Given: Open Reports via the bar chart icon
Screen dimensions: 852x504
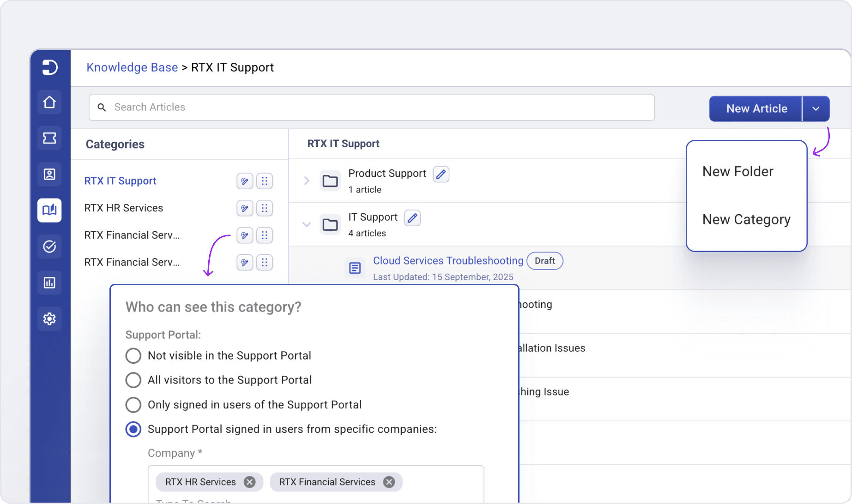Looking at the screenshot, I should (49, 282).
